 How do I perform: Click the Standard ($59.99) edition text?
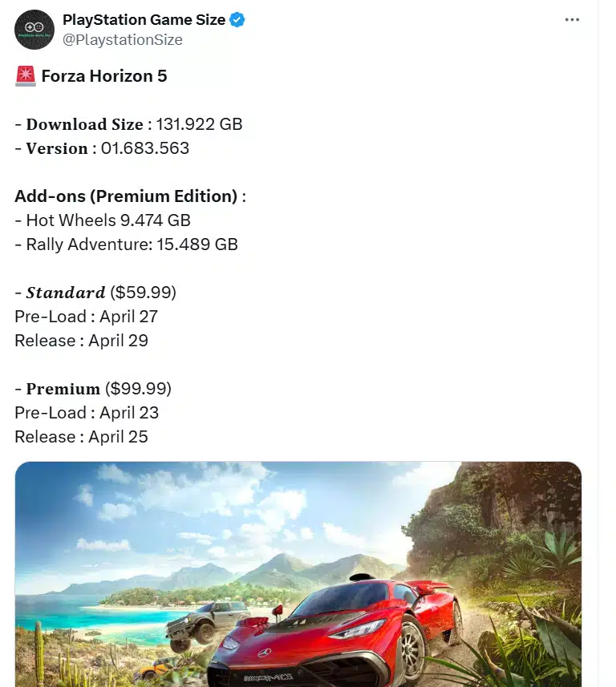pyautogui.click(x=95, y=293)
